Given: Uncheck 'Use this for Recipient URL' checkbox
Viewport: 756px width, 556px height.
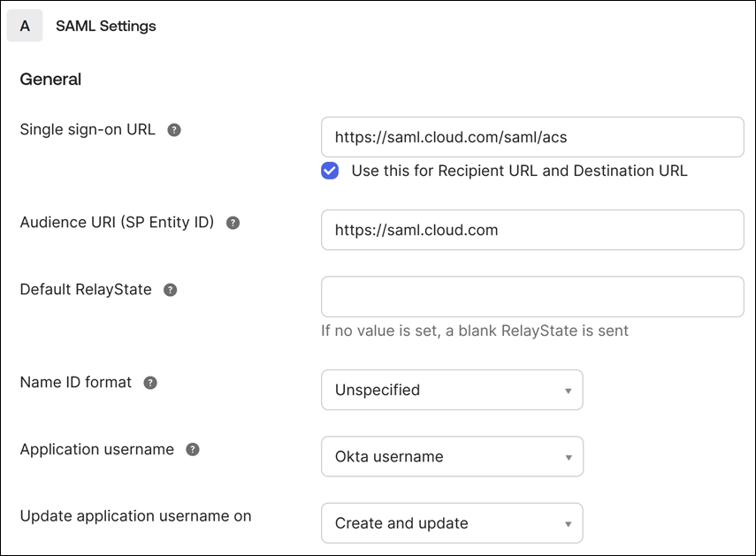Looking at the screenshot, I should coord(330,171).
